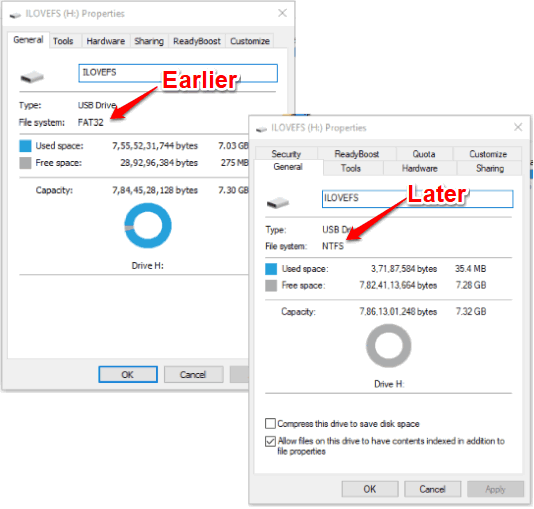
Task: Click 7,55,52,31,744 bytes used space value
Action: [x=155, y=146]
